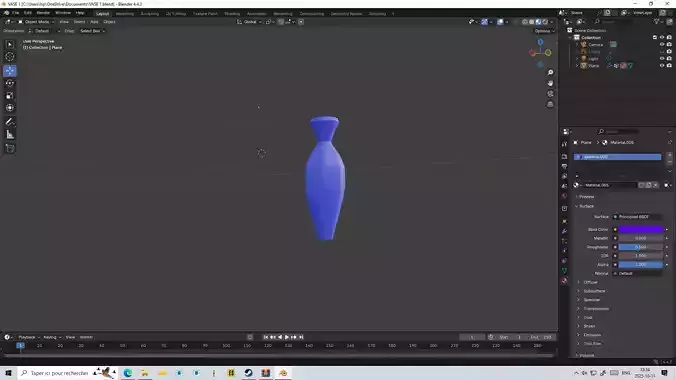The width and height of the screenshot is (676, 380).
Task: Open the Render menu
Action: [43, 13]
